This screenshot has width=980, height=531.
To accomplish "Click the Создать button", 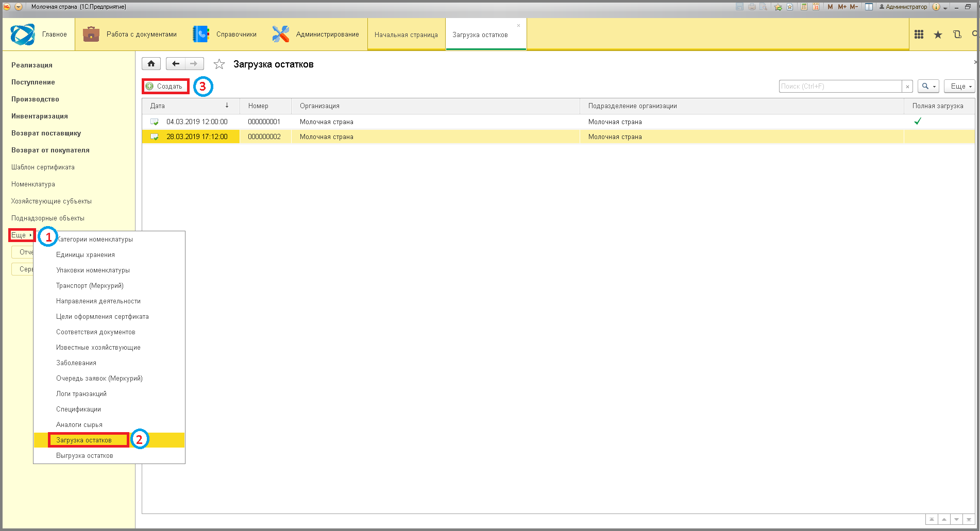I will (x=165, y=86).
